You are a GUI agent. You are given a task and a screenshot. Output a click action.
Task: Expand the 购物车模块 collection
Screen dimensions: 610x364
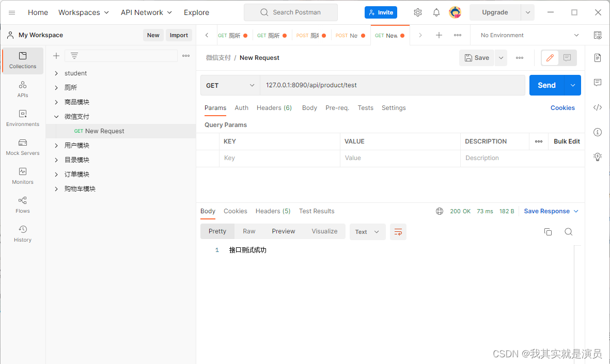pyautogui.click(x=56, y=189)
